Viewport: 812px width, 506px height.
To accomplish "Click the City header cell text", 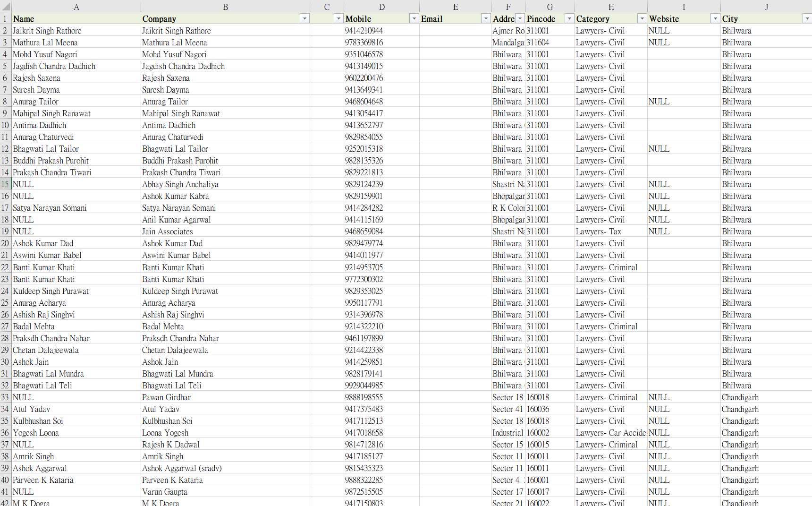I will point(729,19).
